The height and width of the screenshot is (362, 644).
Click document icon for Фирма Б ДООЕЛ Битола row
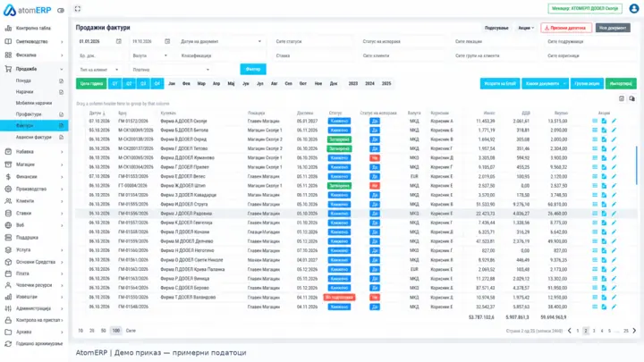[x=604, y=130]
